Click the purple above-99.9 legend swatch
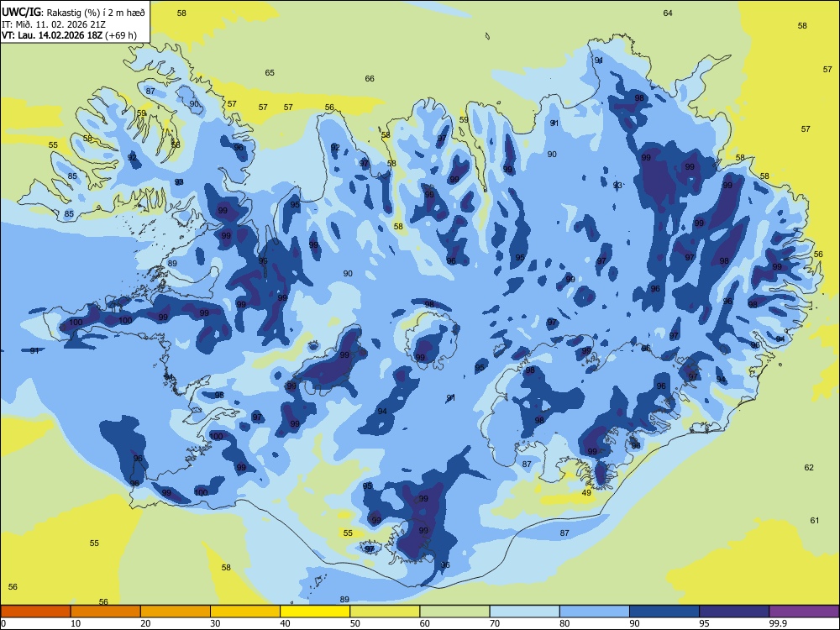Image resolution: width=840 pixels, height=630 pixels. (x=804, y=612)
